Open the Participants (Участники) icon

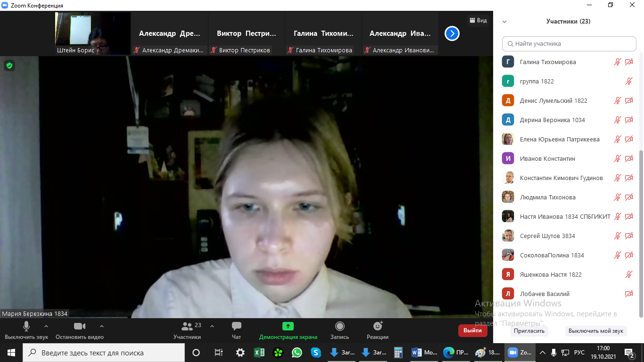[x=187, y=326]
